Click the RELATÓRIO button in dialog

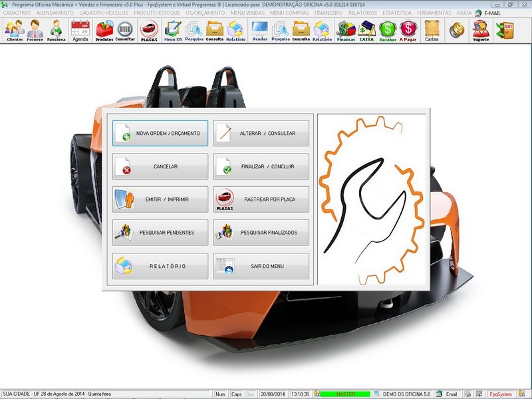coord(160,267)
